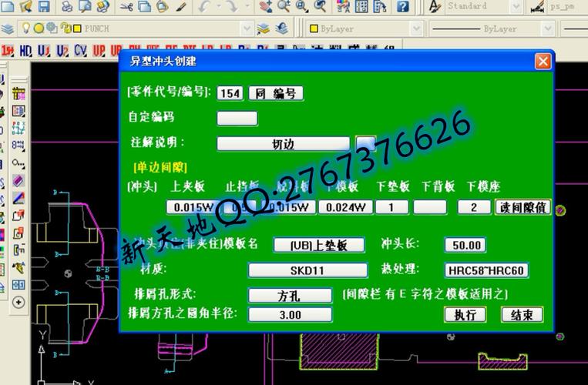Click the 同 编号 button

click(x=276, y=93)
